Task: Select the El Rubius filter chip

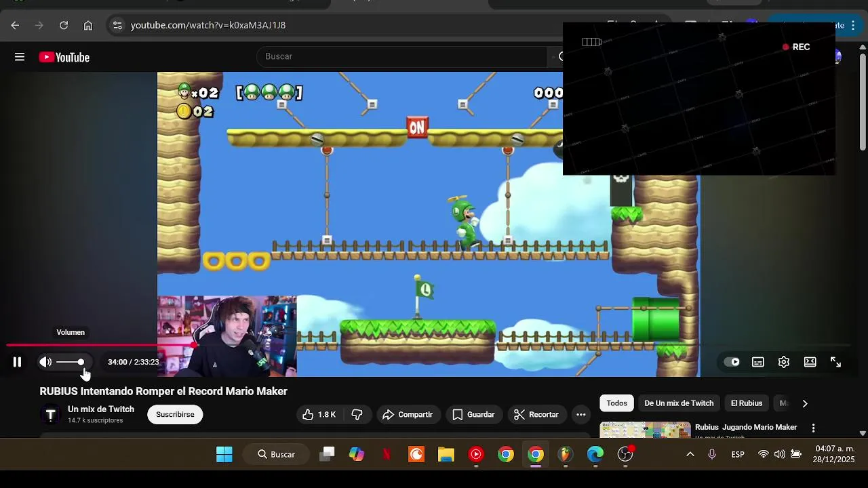Action: (747, 403)
